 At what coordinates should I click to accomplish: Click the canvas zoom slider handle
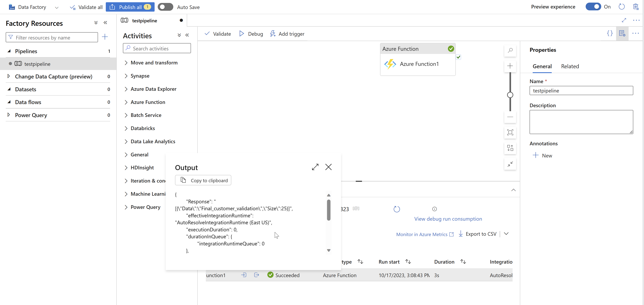point(510,95)
